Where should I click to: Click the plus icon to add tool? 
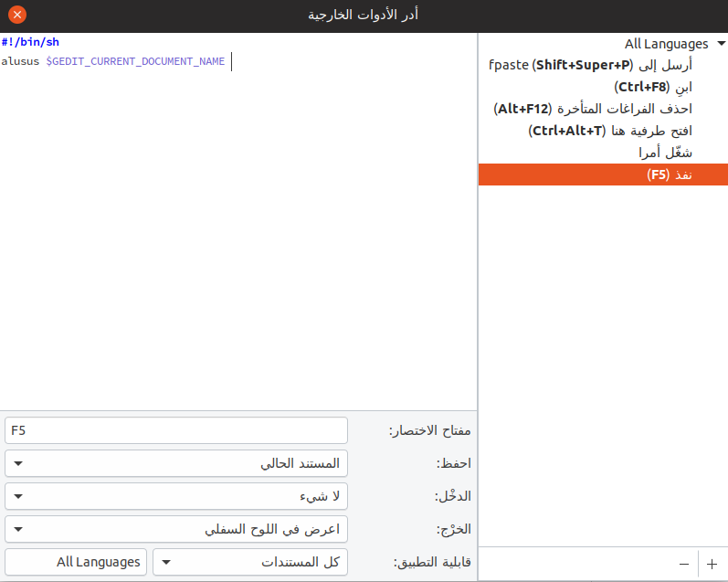(x=712, y=564)
